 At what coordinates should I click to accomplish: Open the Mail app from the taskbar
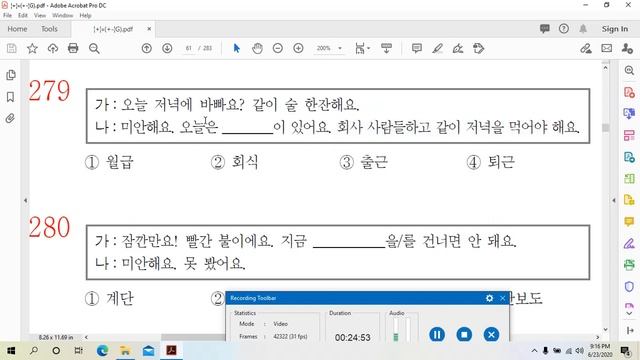coord(148,351)
